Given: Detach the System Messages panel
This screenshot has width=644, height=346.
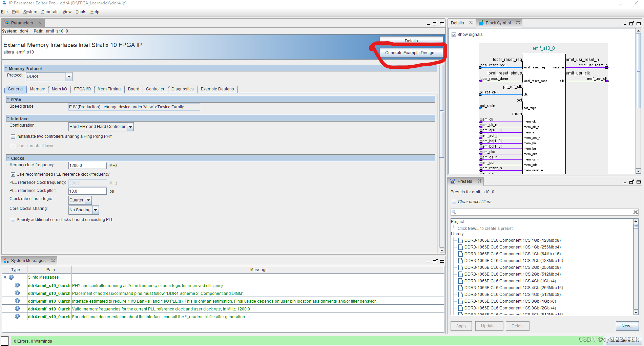Looking at the screenshot, I should [435, 261].
